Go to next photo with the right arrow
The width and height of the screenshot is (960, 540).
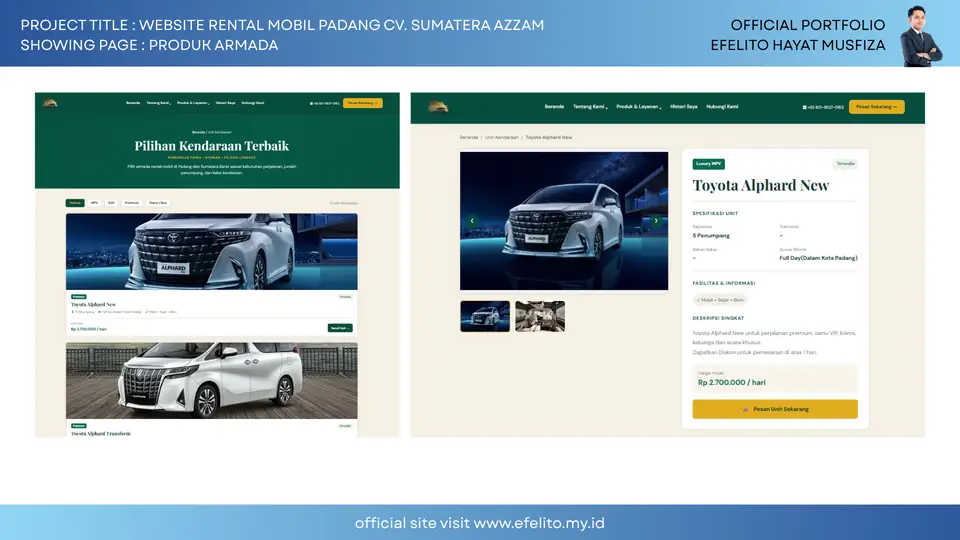656,220
